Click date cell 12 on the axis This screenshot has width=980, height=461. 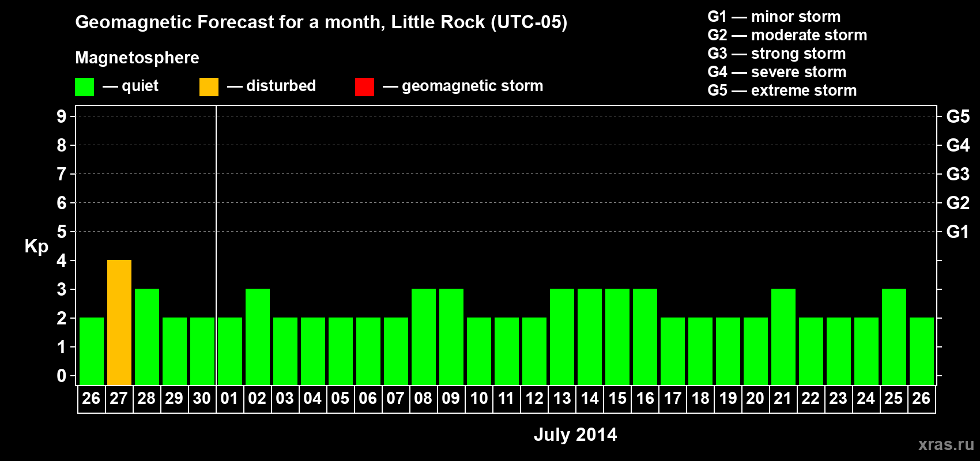coord(534,399)
